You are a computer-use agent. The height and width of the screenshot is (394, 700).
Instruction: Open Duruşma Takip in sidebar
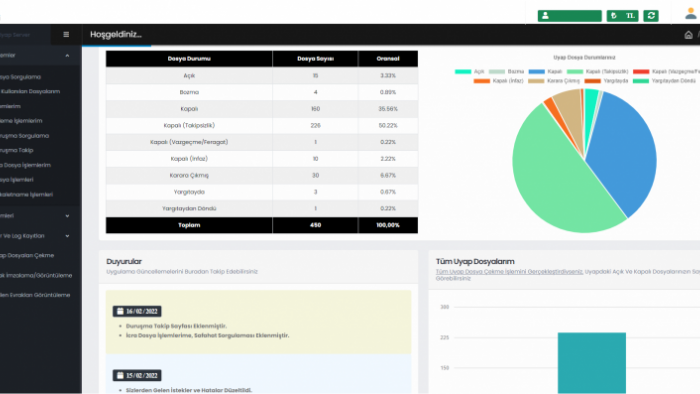point(17,150)
